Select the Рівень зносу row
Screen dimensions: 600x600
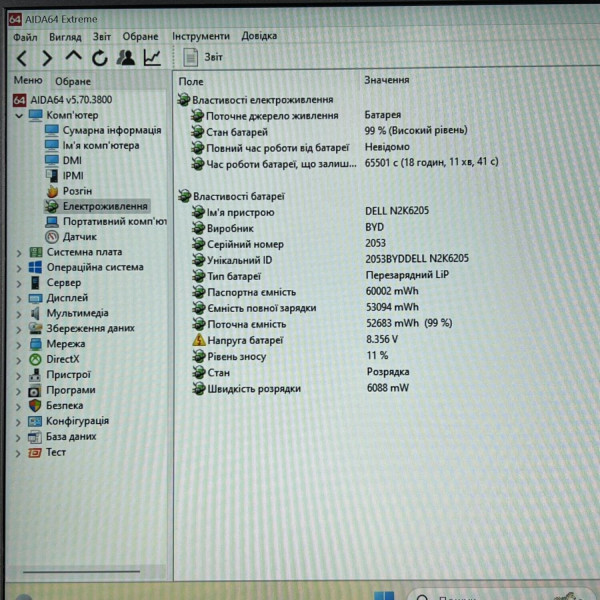click(x=290, y=356)
